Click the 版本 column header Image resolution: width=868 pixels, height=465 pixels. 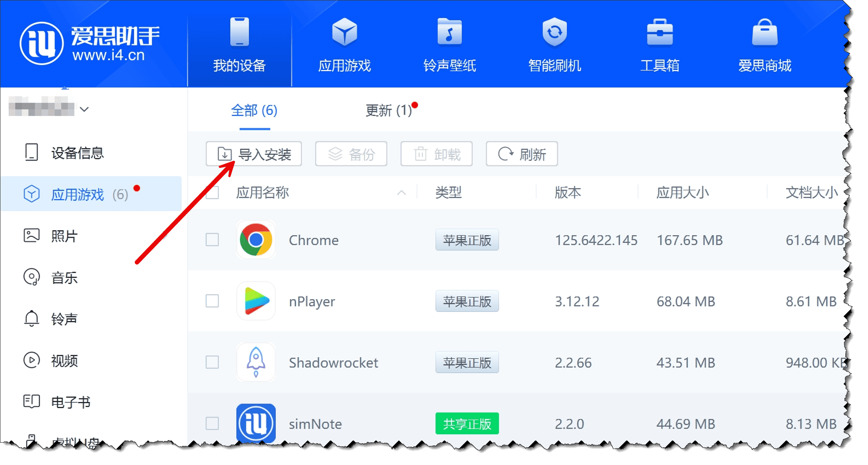coord(568,192)
